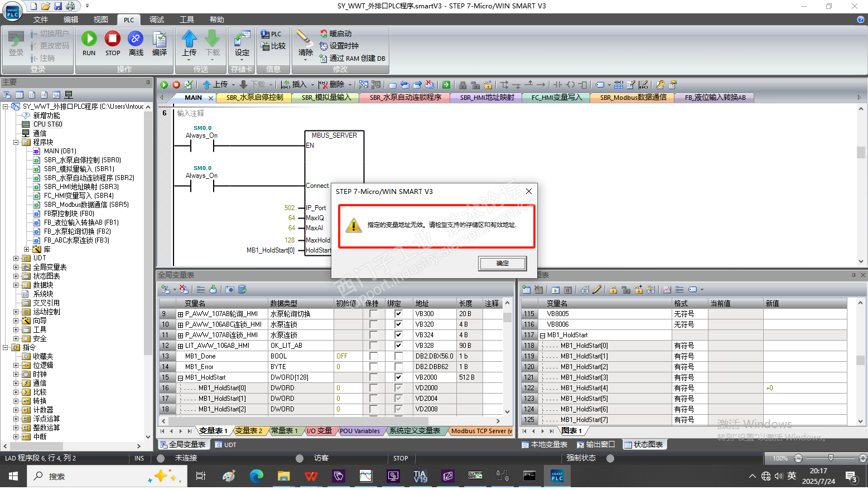Click the zoom in plus button
The image size is (868, 490).
click(x=863, y=458)
